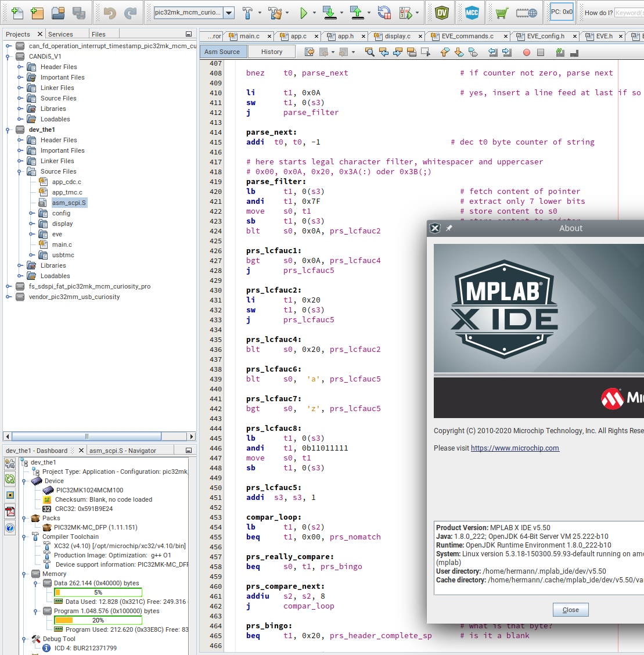Open the Data Visualizer DV icon
The image size is (644, 655).
[x=442, y=13]
